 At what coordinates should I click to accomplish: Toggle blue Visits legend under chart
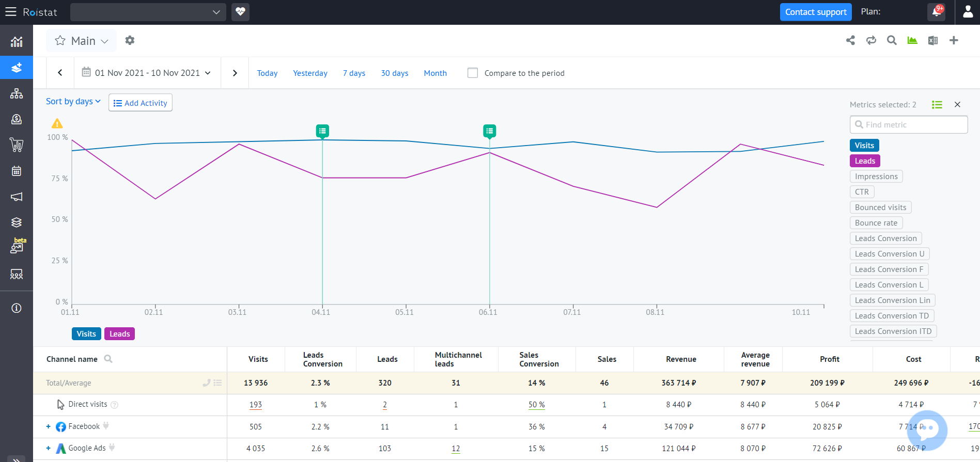point(86,334)
